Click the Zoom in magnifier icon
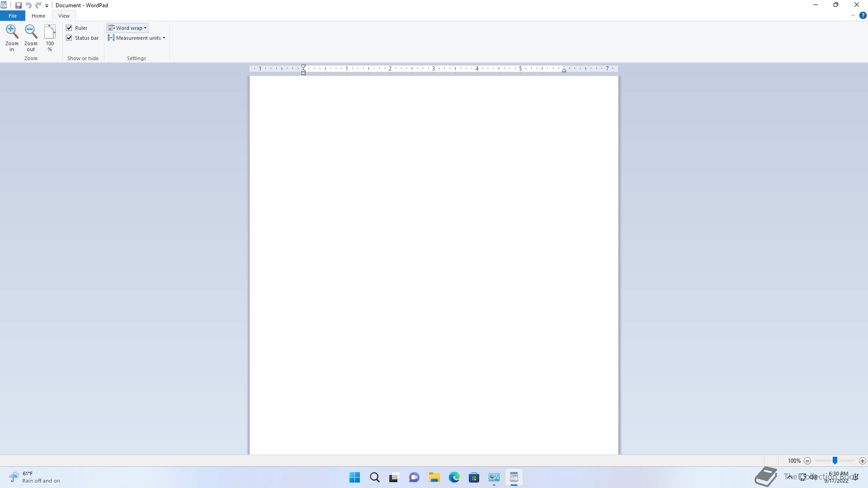 (12, 31)
